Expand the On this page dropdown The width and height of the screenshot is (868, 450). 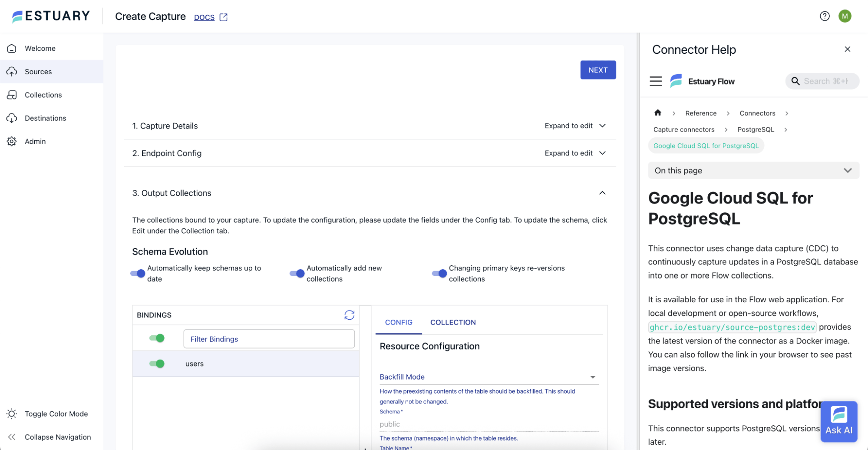[753, 170]
